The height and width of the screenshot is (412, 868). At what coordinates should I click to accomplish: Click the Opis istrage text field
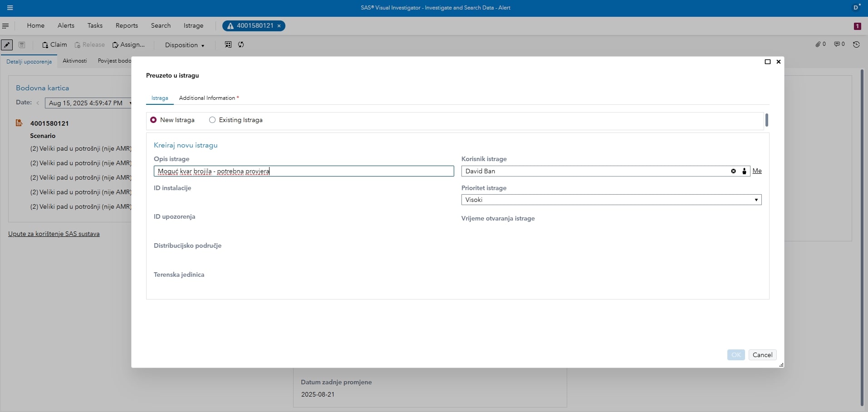(303, 171)
